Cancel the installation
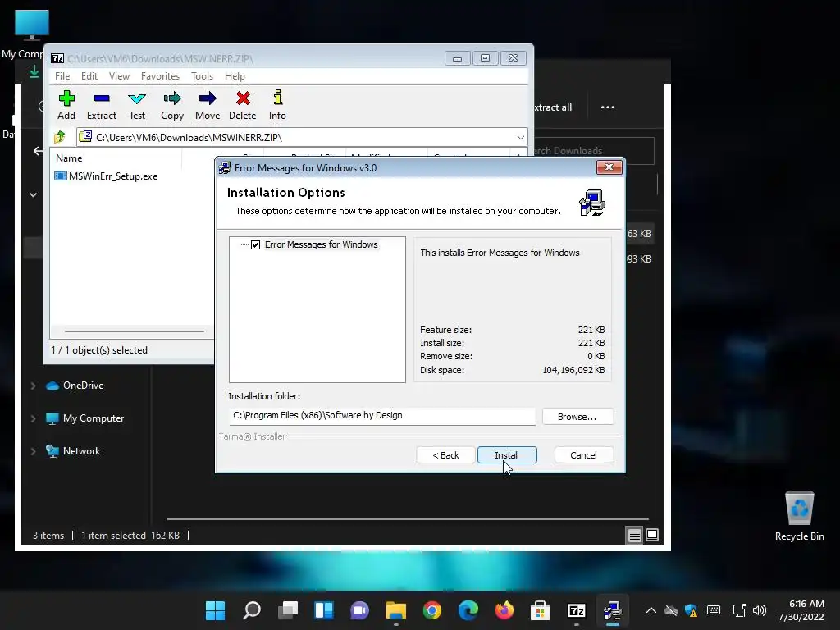Image resolution: width=840 pixels, height=630 pixels. coord(583,454)
